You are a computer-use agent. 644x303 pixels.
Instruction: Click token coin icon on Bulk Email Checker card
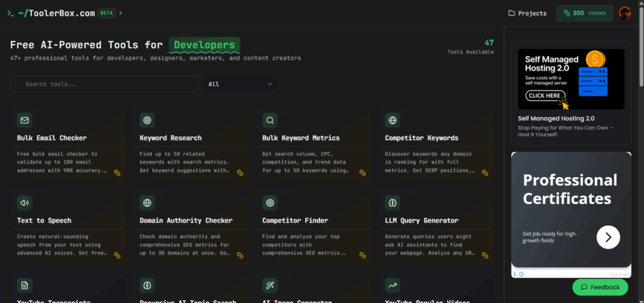117,172
